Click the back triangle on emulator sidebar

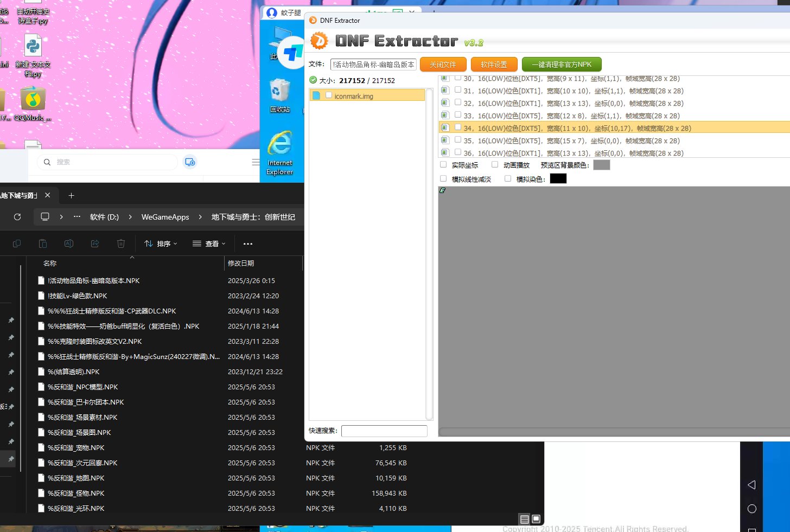751,485
